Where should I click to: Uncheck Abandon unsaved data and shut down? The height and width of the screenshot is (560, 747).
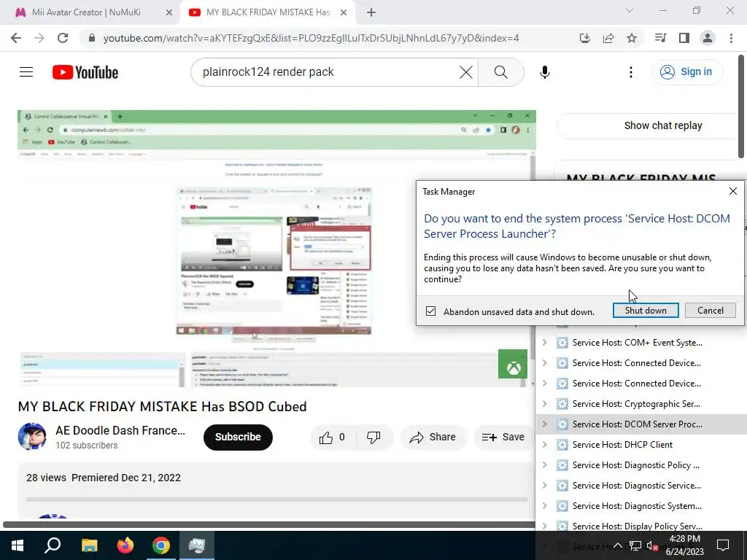[430, 311]
